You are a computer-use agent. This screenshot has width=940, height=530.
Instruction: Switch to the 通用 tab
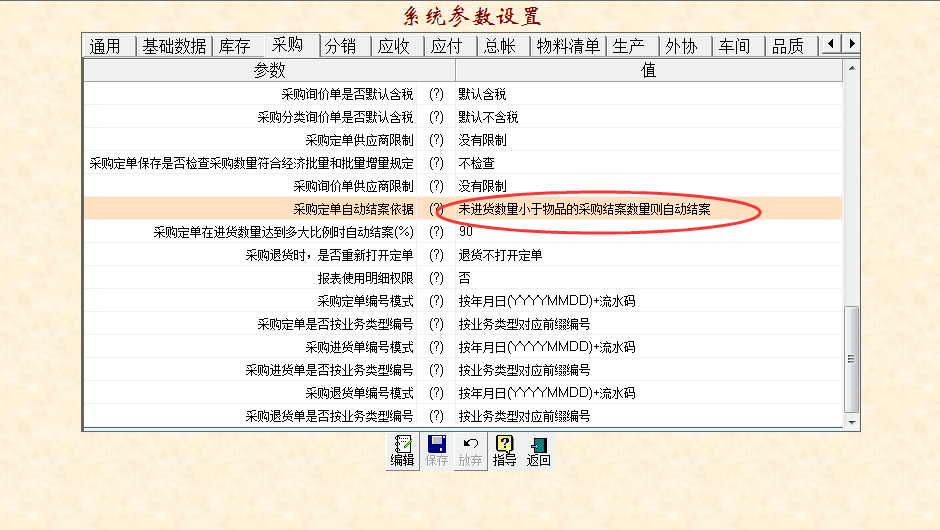[x=109, y=46]
